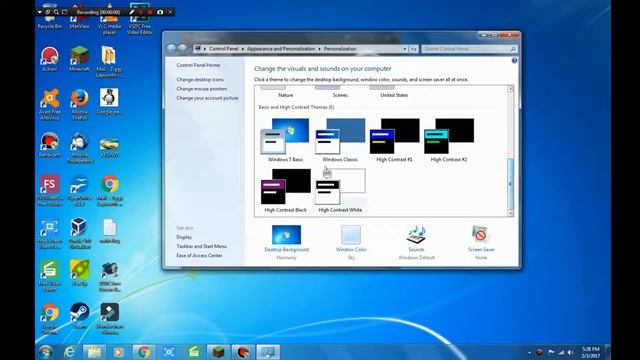This screenshot has height=360, width=640.
Task: Open help with the blue question icon
Action: pos(514,60)
